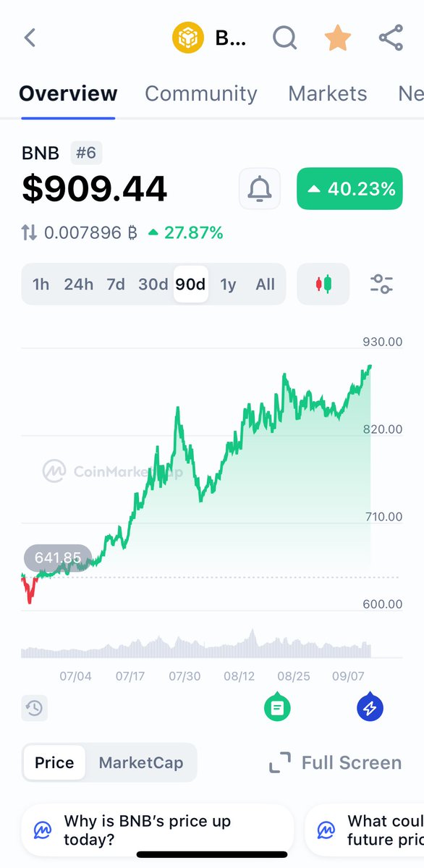The height and width of the screenshot is (868, 424).
Task: Tap the blue lightning event marker
Action: tap(370, 707)
